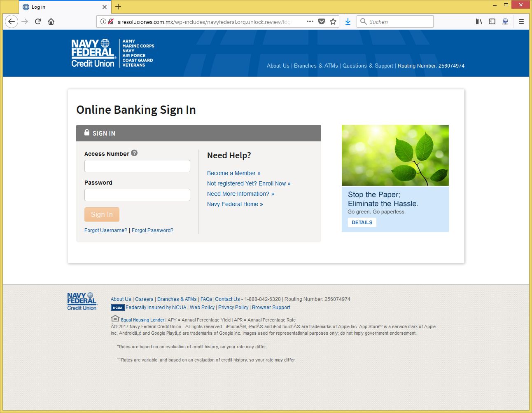Click the Firefox account sync icon

pos(505,21)
